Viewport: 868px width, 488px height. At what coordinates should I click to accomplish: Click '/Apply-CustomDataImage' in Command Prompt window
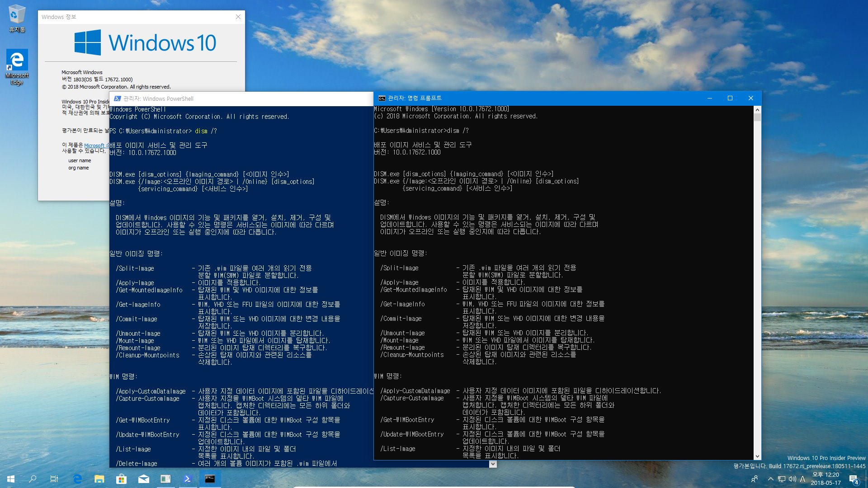click(415, 391)
